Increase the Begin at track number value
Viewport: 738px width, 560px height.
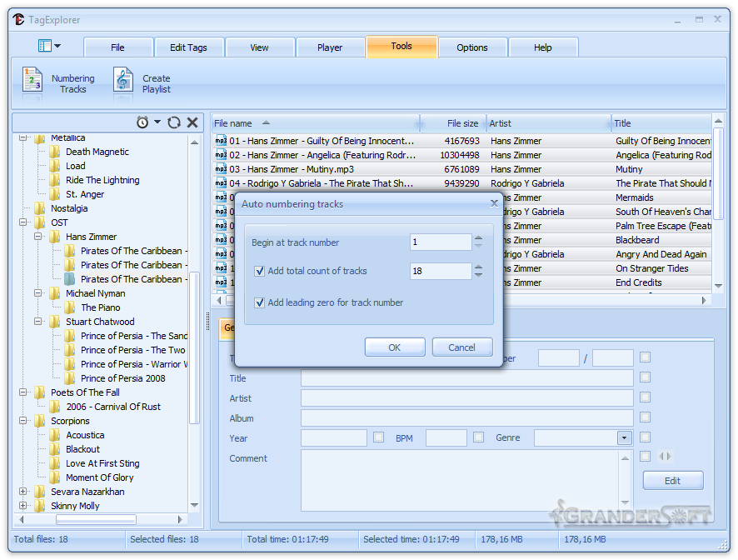(478, 237)
